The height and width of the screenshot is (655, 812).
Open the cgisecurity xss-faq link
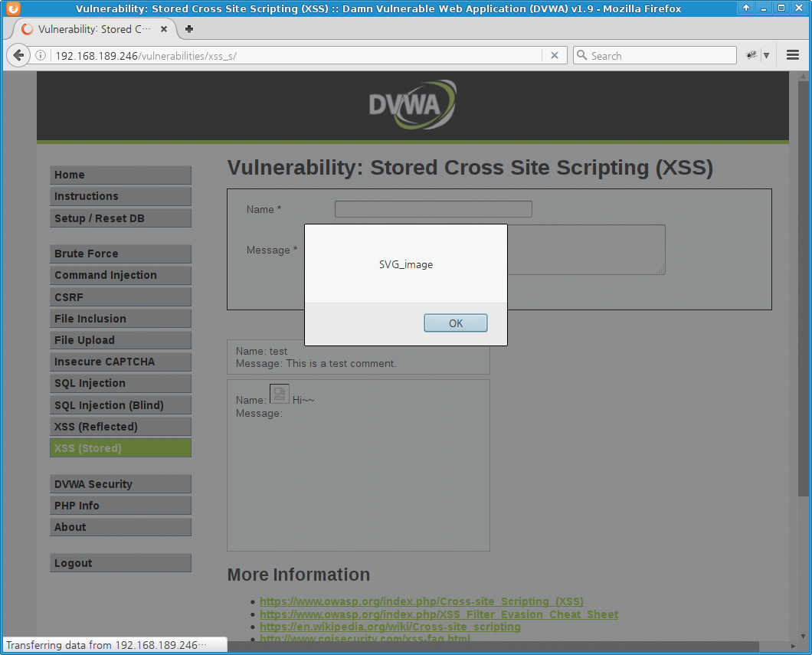point(365,638)
